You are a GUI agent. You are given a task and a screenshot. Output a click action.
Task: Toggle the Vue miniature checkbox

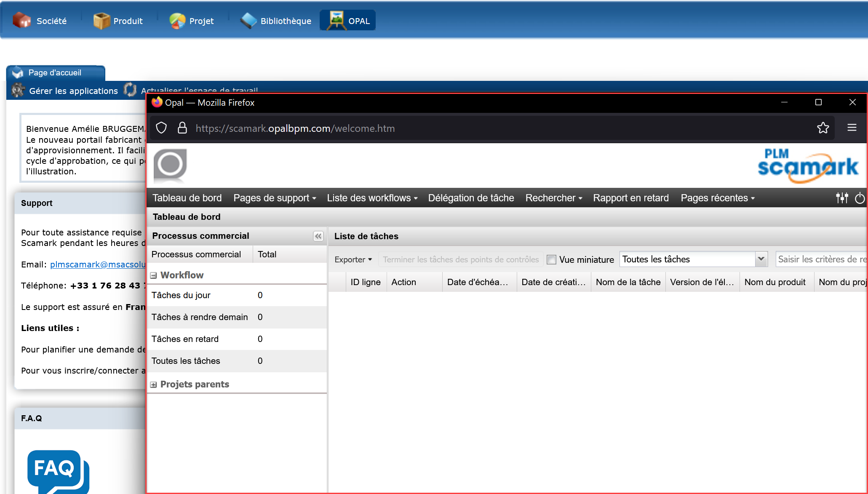(x=551, y=259)
